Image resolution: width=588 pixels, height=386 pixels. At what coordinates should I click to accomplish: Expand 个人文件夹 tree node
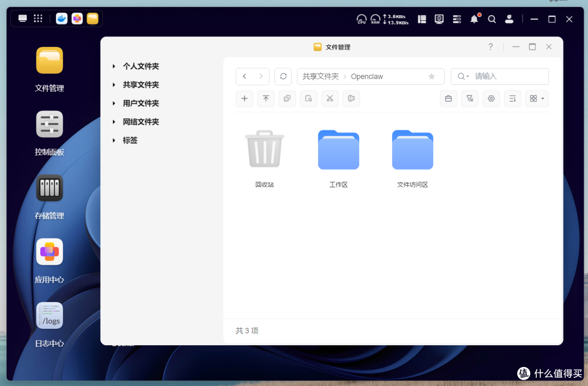[x=114, y=66]
